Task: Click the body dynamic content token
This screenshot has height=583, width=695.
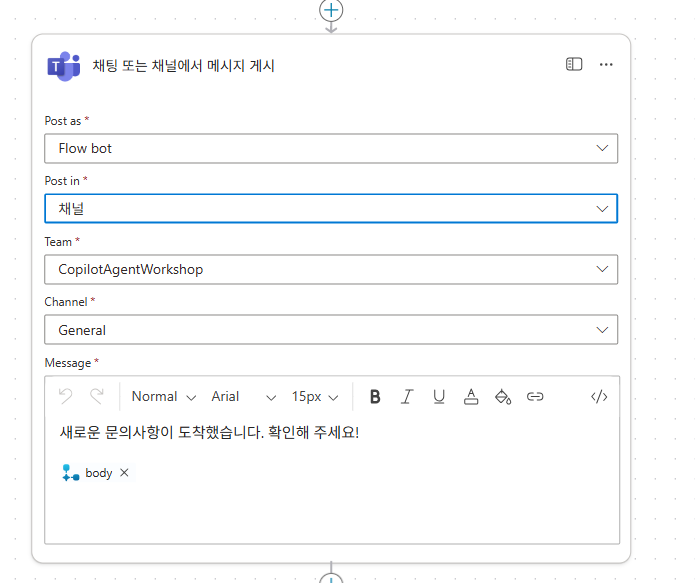Action: [98, 473]
